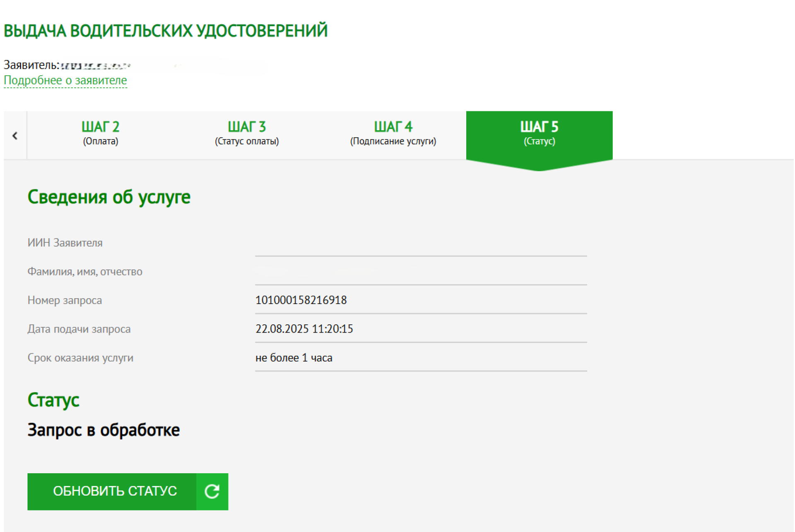This screenshot has width=795, height=532.
Task: Click the refresh arrow icon
Action: tap(212, 491)
